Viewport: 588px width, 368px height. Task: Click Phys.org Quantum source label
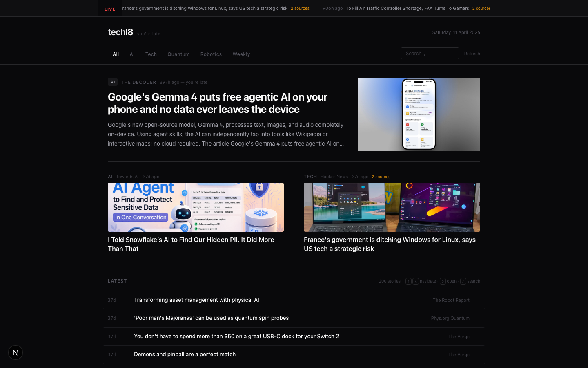tap(450, 318)
